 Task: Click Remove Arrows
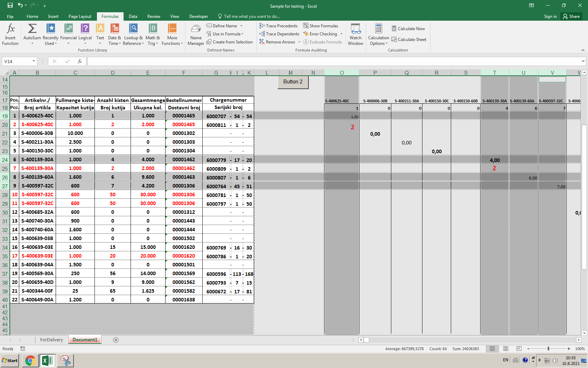[x=277, y=42]
